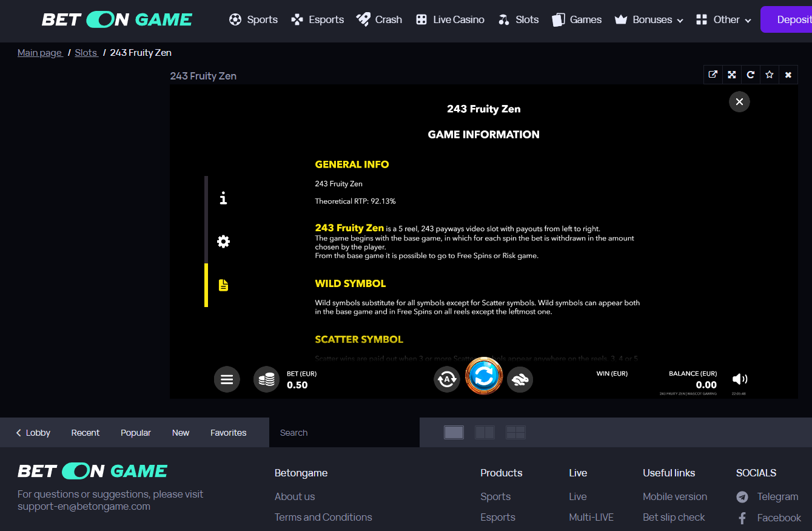The height and width of the screenshot is (531, 812).
Task: Open Multi-LIVE footer link
Action: tap(591, 517)
